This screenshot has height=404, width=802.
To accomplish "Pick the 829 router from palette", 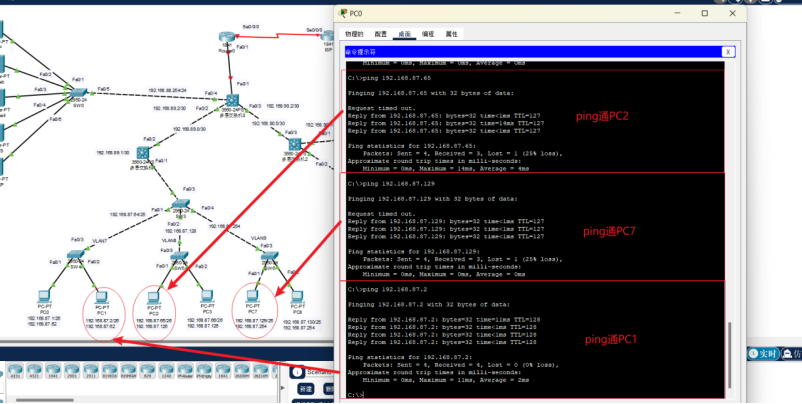I will pyautogui.click(x=147, y=369).
